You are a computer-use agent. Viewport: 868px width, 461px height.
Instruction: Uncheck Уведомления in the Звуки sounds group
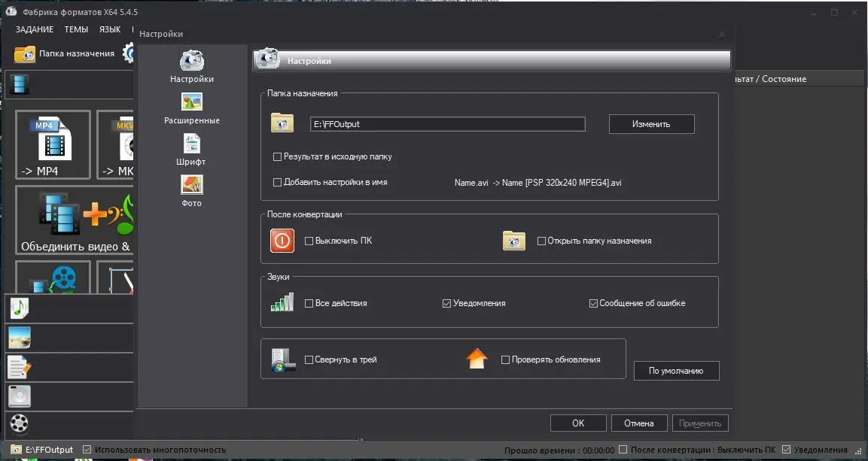point(446,304)
